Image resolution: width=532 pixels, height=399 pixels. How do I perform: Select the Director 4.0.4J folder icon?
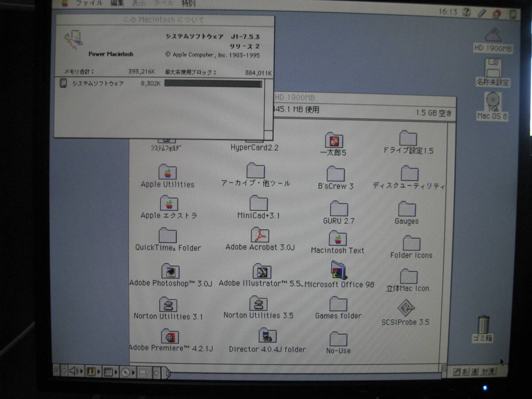point(267,335)
